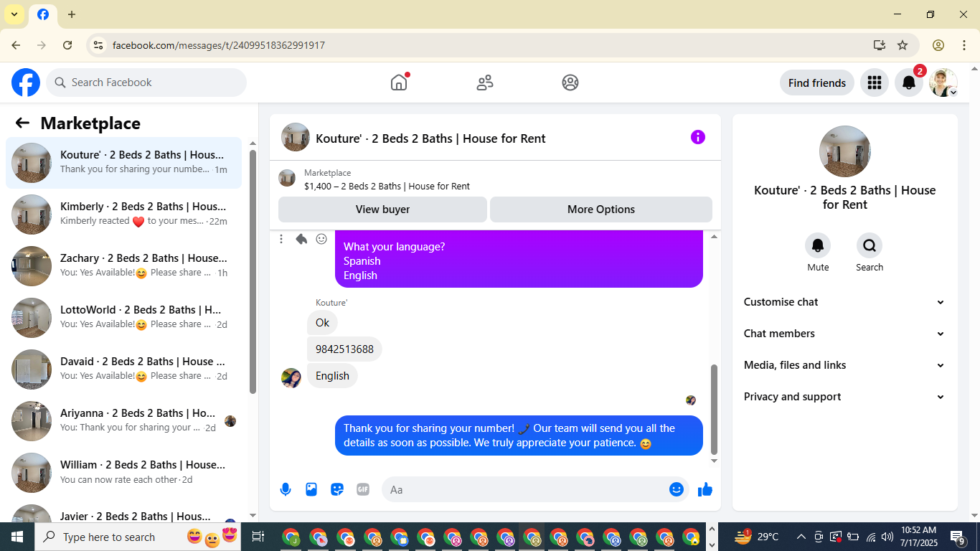Open the Facebook menu grid icon

[874, 83]
